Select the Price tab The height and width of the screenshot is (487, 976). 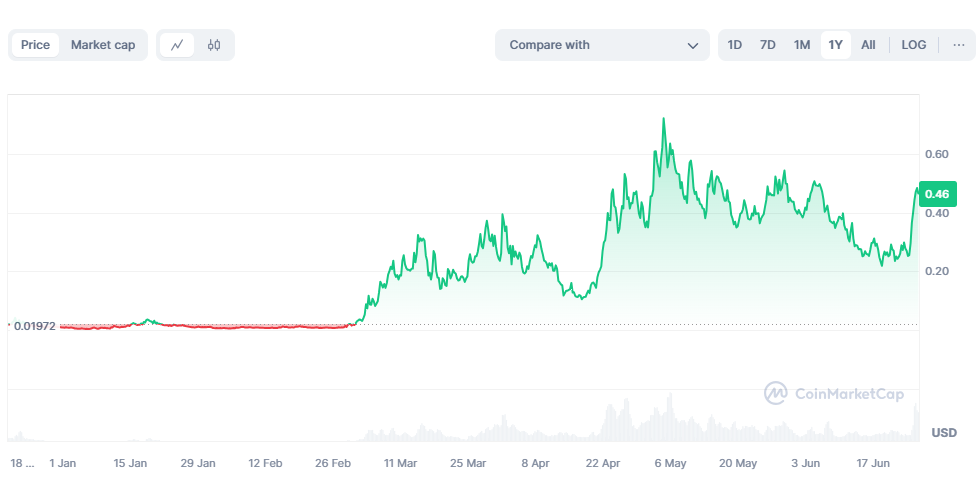(x=35, y=45)
